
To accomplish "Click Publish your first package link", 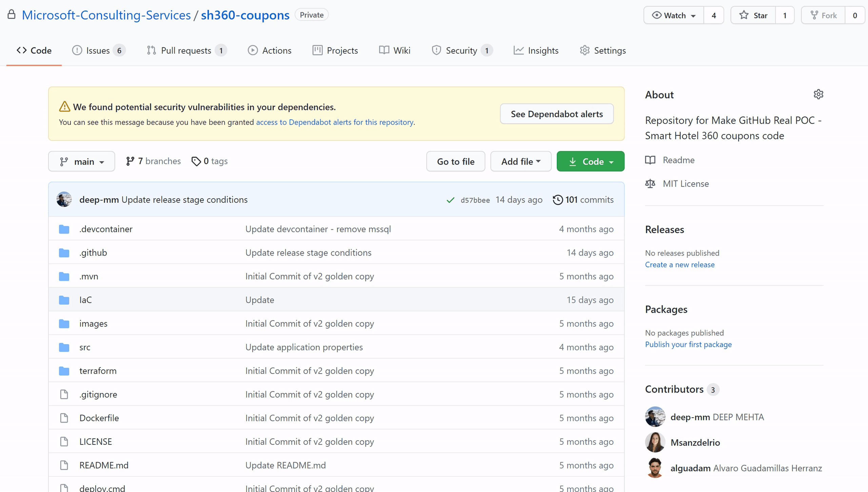I will pyautogui.click(x=688, y=344).
